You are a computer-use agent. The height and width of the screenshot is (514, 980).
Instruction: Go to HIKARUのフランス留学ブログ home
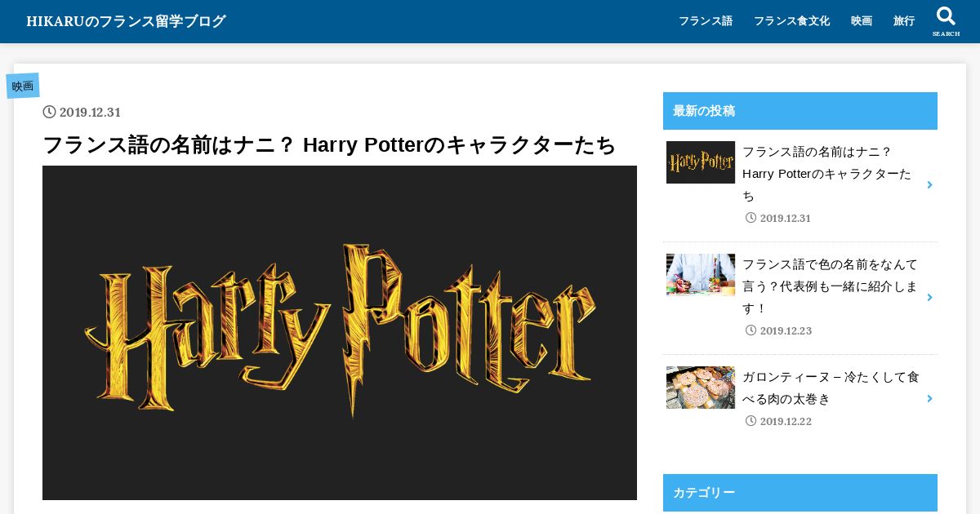[126, 21]
